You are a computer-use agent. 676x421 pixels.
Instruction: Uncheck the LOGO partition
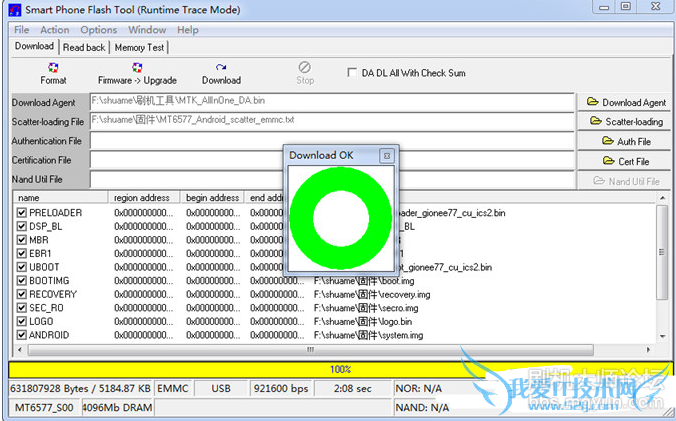(x=21, y=321)
